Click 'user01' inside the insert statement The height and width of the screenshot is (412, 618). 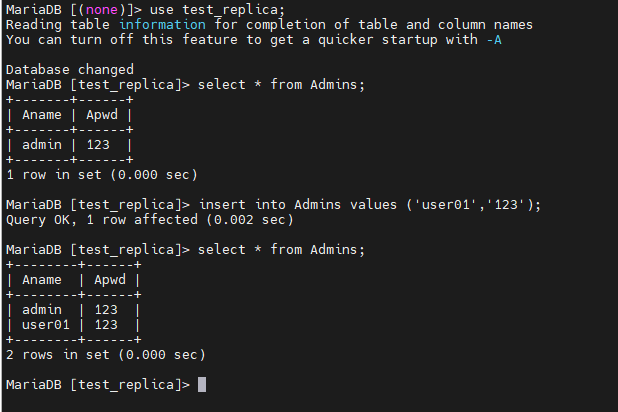[440, 205]
